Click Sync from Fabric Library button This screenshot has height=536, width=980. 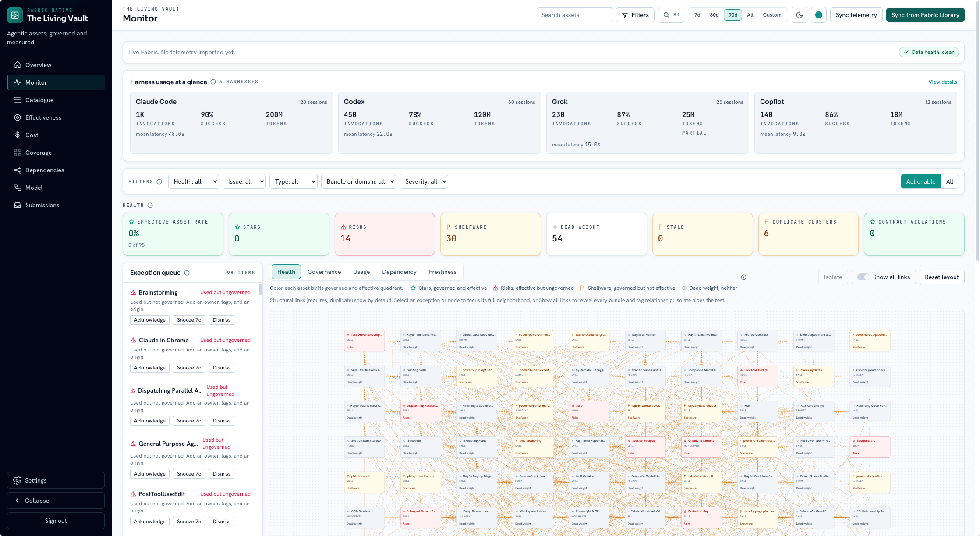pyautogui.click(x=925, y=15)
